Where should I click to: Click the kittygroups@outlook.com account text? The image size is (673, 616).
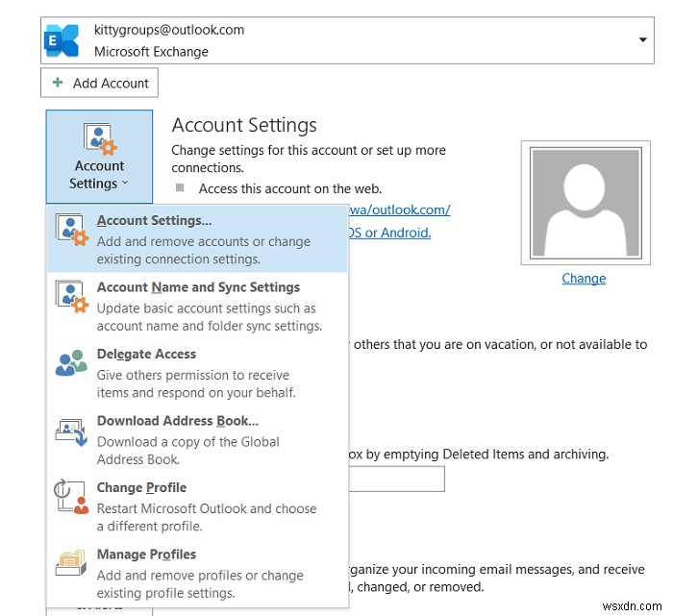[x=169, y=30]
